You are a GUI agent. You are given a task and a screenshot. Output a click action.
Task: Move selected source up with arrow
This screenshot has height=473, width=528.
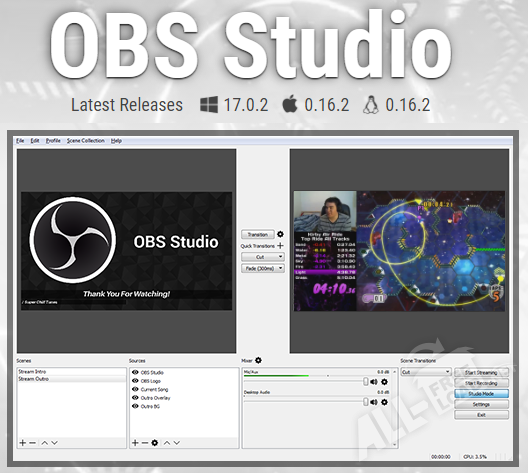[x=167, y=443]
